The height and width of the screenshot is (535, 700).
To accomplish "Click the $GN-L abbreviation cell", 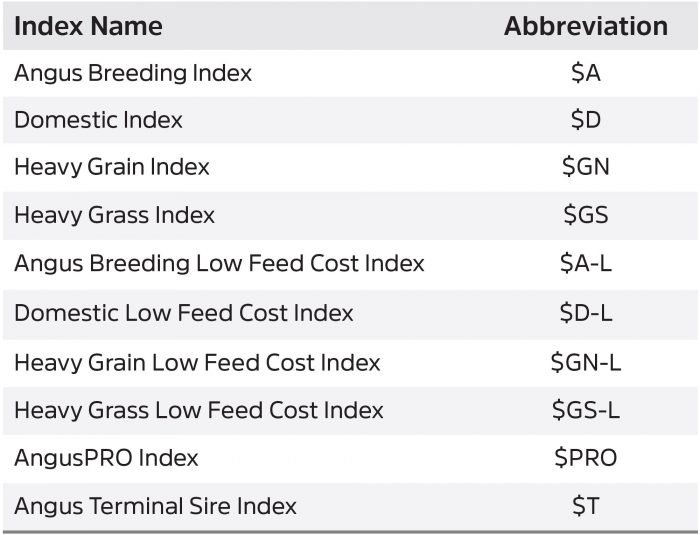I will pyautogui.click(x=585, y=362).
